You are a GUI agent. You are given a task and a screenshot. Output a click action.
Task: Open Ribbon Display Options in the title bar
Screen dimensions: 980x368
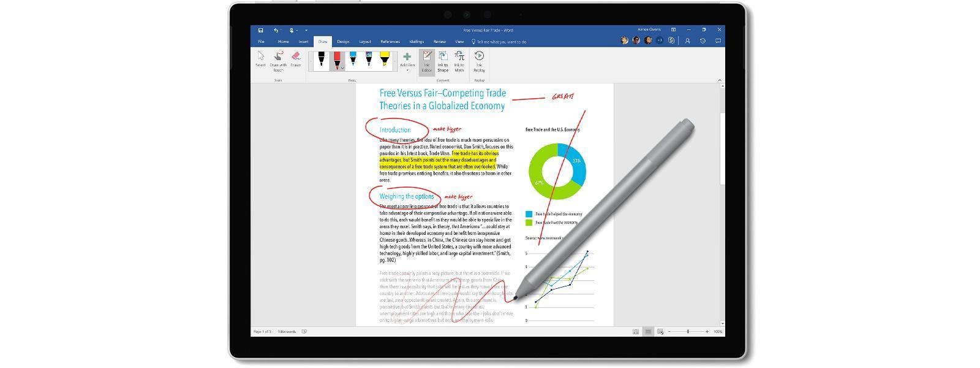(x=673, y=29)
